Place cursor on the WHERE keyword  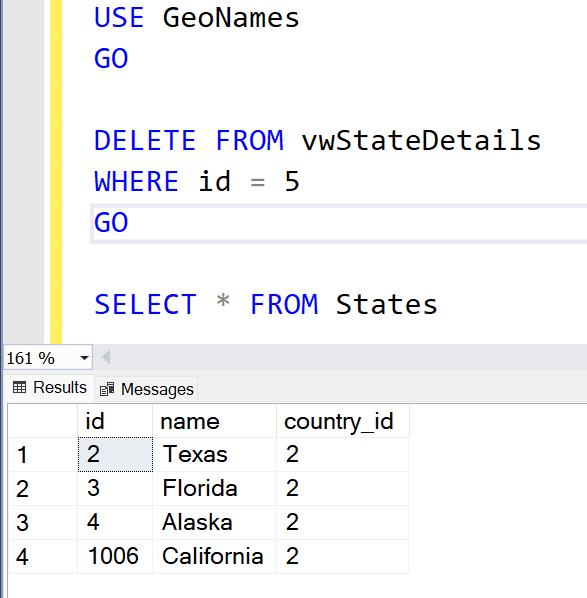[136, 182]
